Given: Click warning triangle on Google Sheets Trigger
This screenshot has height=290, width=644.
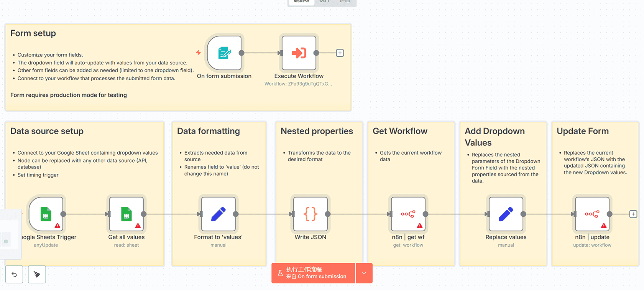Looking at the screenshot, I should 58,226.
